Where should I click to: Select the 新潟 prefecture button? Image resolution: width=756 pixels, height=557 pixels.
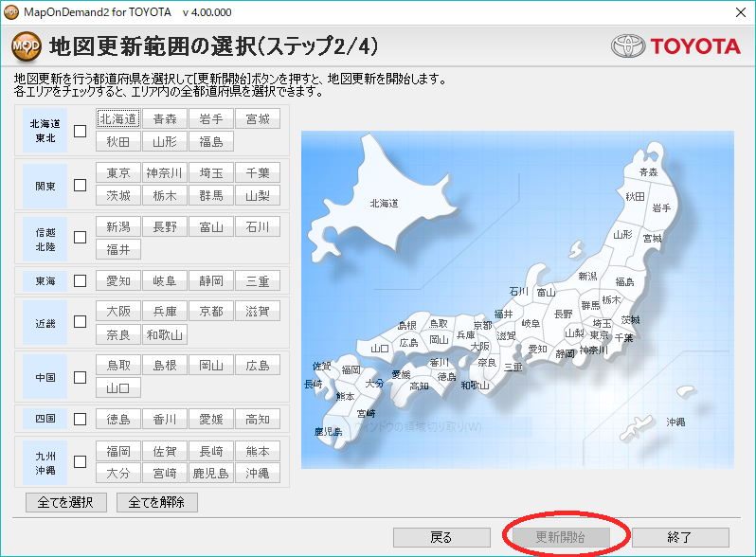(x=118, y=226)
